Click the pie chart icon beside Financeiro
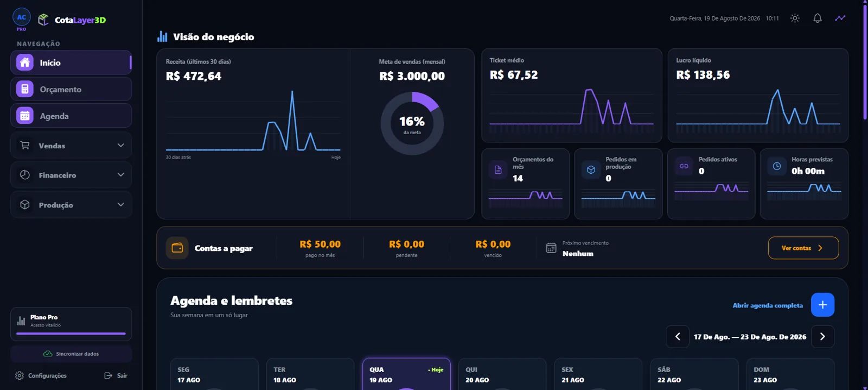868x390 pixels. 25,175
